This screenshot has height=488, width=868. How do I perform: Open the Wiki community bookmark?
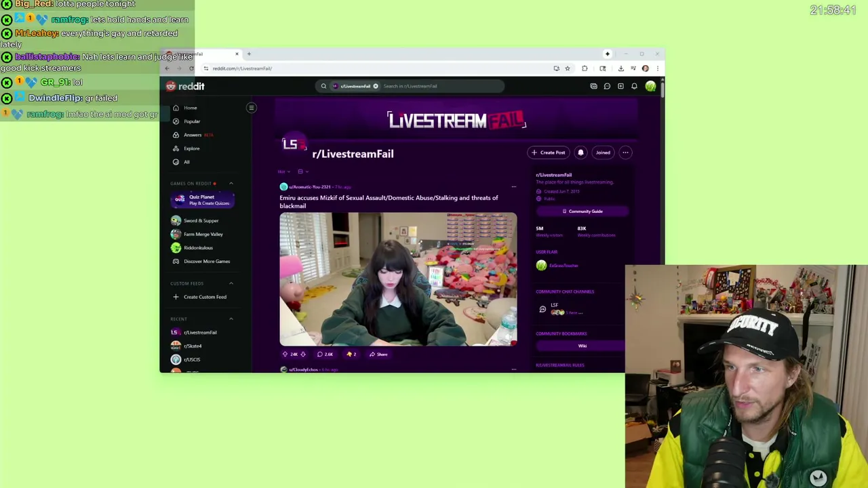tap(582, 346)
